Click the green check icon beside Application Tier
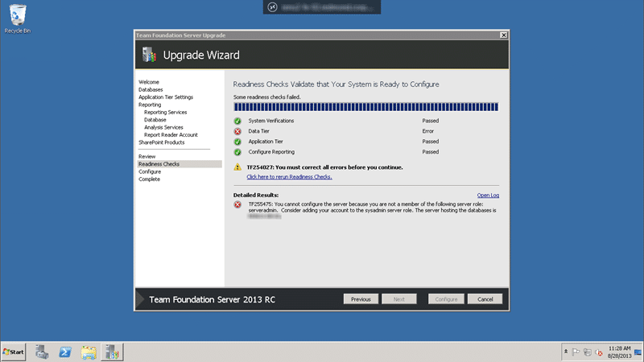Screen dimensions: 644x362 click(x=237, y=142)
